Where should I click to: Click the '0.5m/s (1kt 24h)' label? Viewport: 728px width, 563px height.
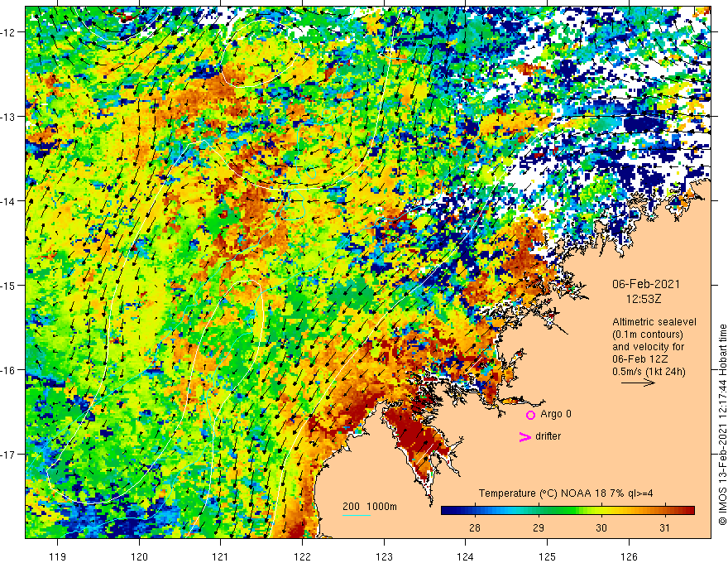coord(649,372)
